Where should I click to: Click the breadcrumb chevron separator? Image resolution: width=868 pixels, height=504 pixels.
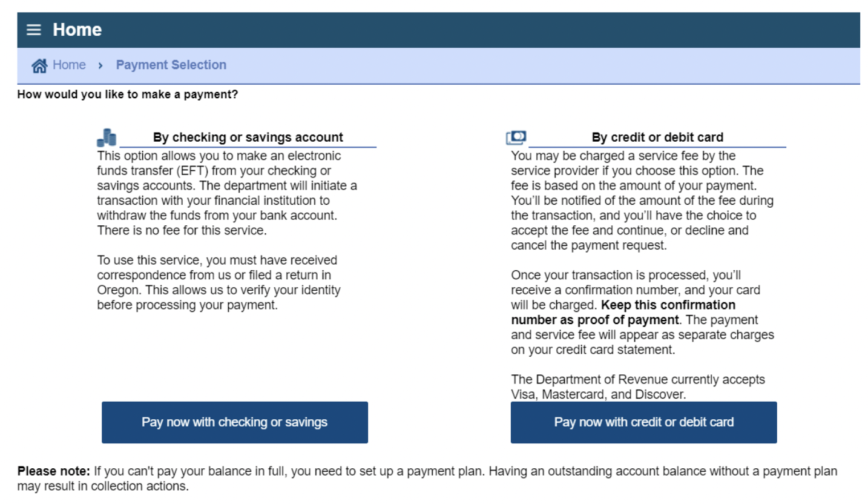tap(100, 65)
